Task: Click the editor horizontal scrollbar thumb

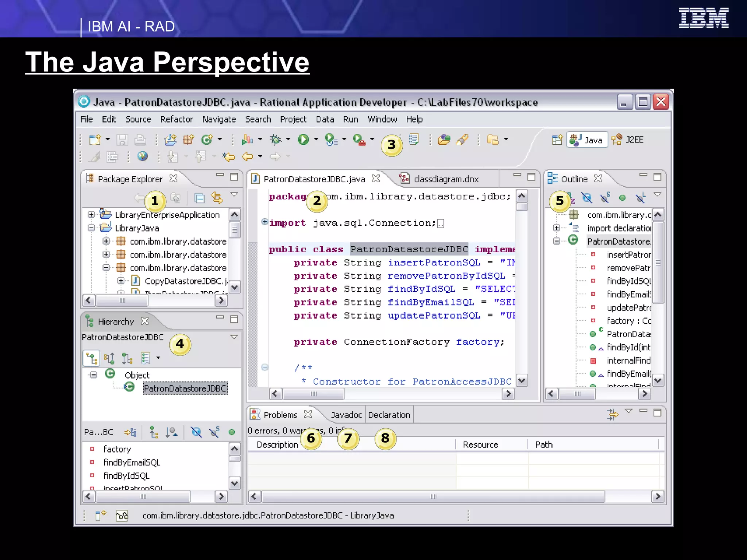Action: click(x=314, y=394)
